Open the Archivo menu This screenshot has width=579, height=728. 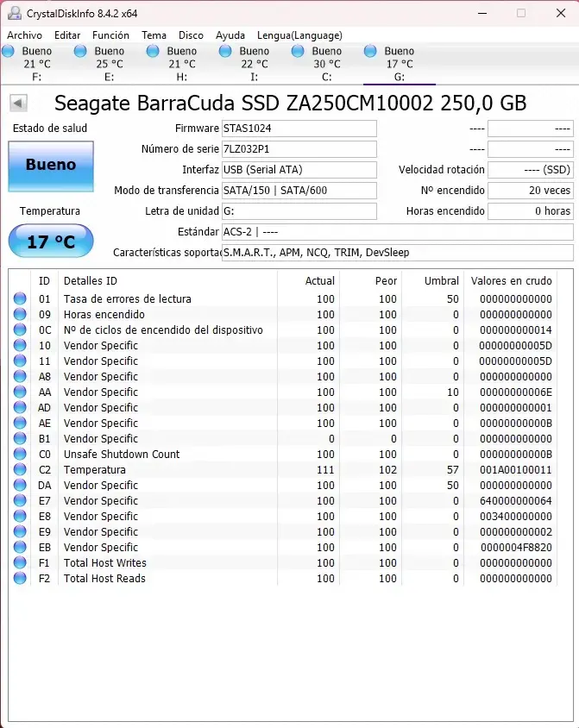[x=25, y=35]
